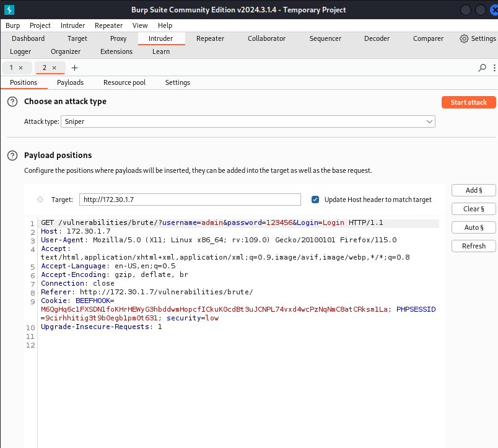Switch to the Sequencer tab
This screenshot has height=448, width=498.
pyautogui.click(x=325, y=38)
